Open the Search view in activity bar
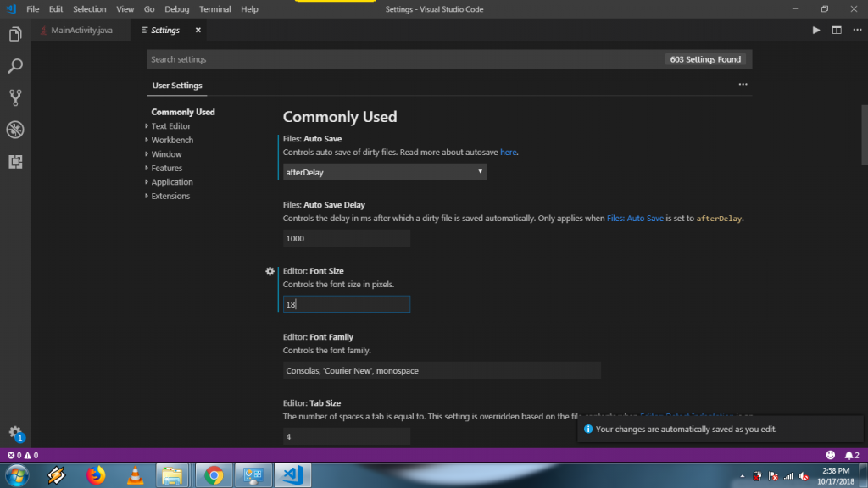Image resolution: width=868 pixels, height=488 pixels. point(15,66)
